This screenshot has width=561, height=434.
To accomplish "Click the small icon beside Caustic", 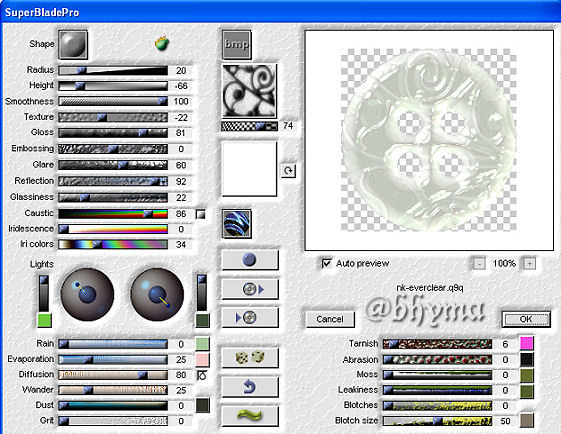I will pos(201,214).
